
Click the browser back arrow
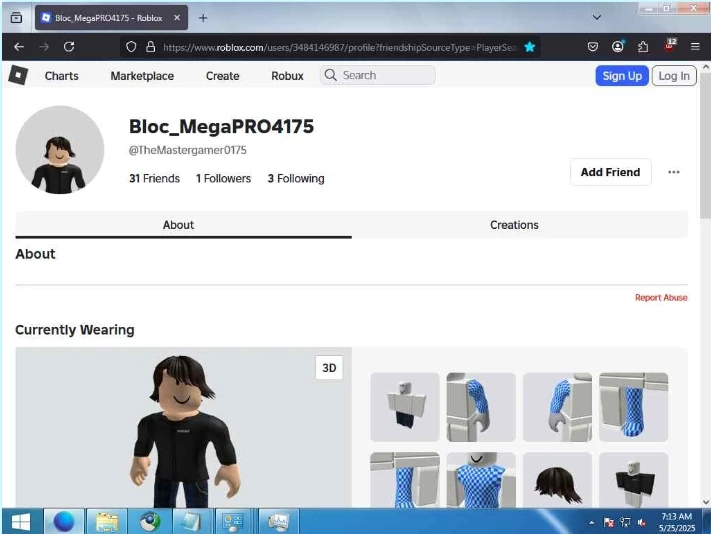tap(19, 47)
